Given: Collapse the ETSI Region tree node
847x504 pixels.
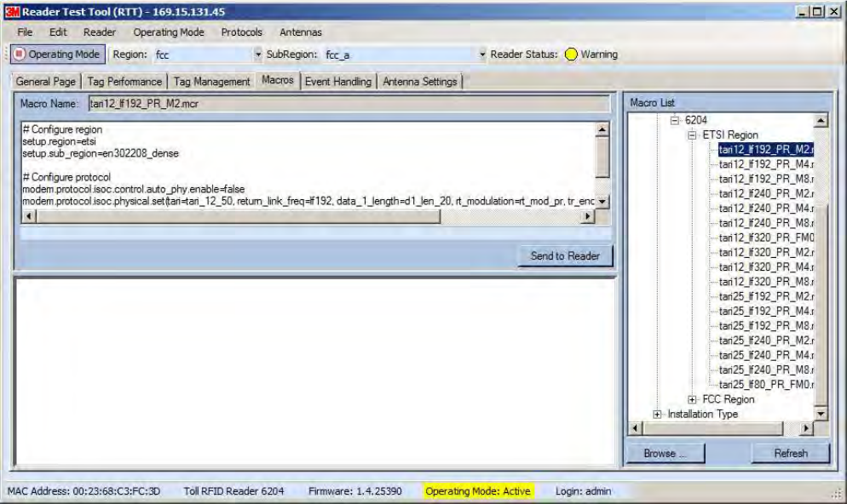Looking at the screenshot, I should pyautogui.click(x=692, y=135).
